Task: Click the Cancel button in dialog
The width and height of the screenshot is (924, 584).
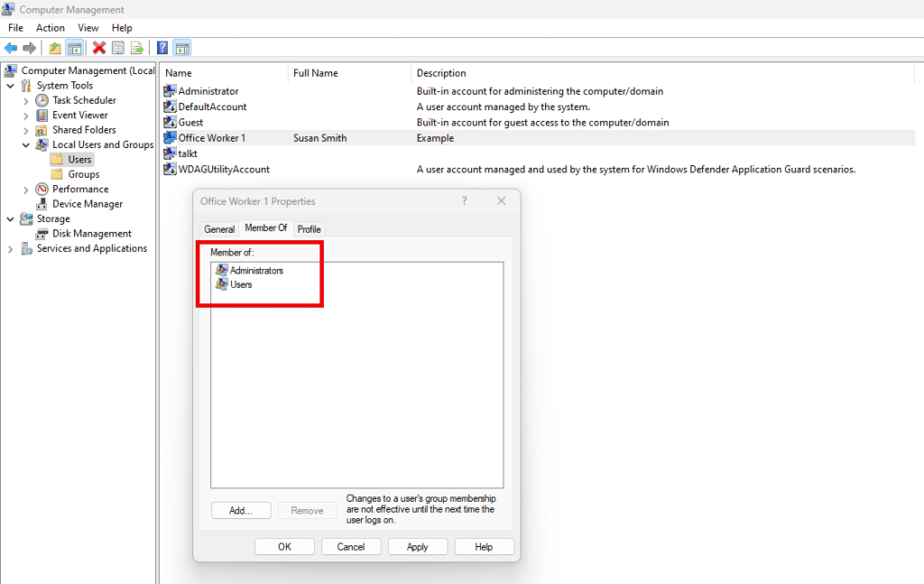Action: coord(351,547)
